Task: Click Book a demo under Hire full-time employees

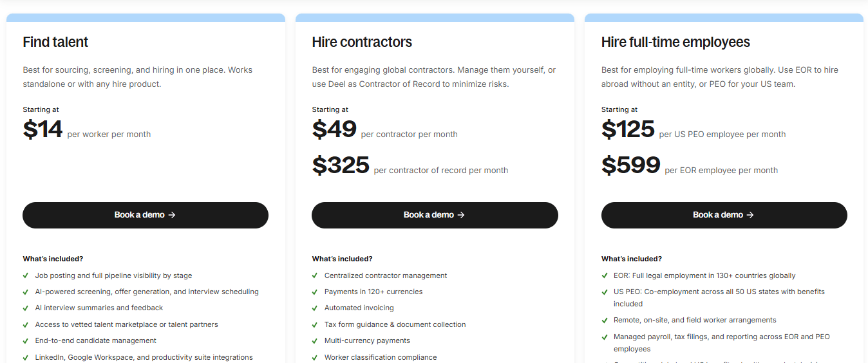Action: click(x=724, y=215)
